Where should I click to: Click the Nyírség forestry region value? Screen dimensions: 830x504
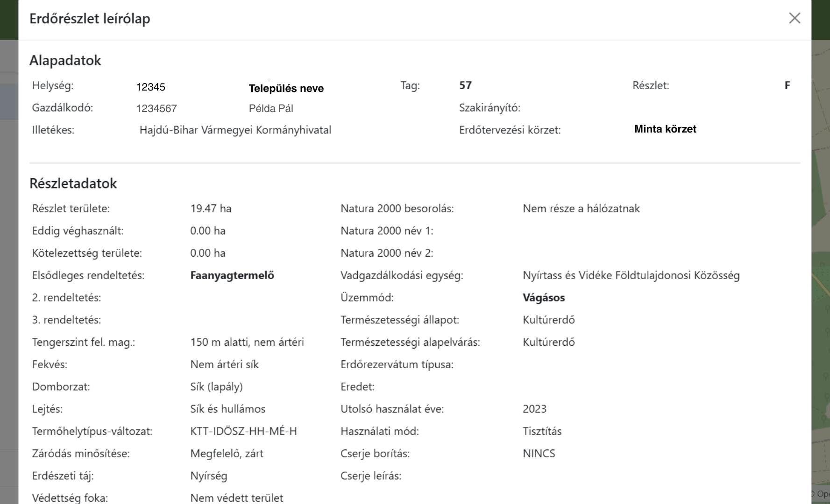208,476
